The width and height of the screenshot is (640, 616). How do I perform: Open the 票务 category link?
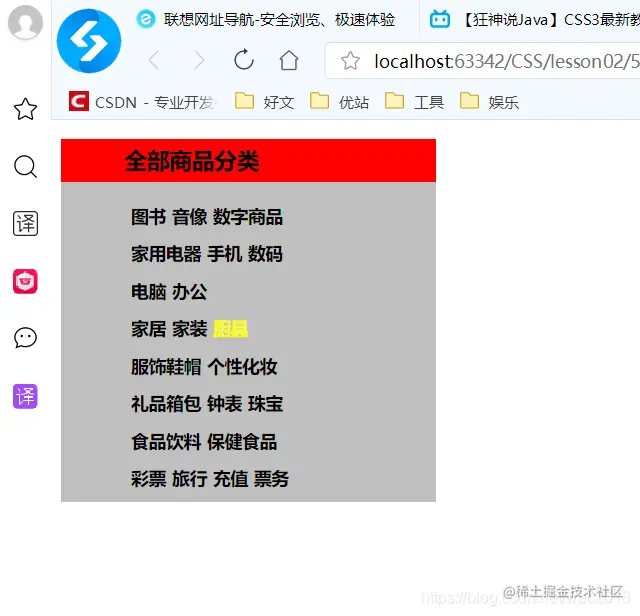click(271, 479)
